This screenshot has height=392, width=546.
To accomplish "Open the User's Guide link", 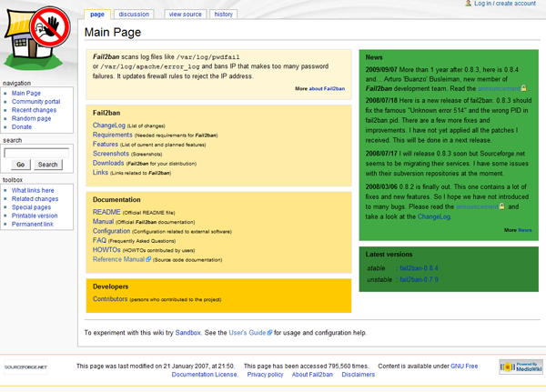I will 248,333.
